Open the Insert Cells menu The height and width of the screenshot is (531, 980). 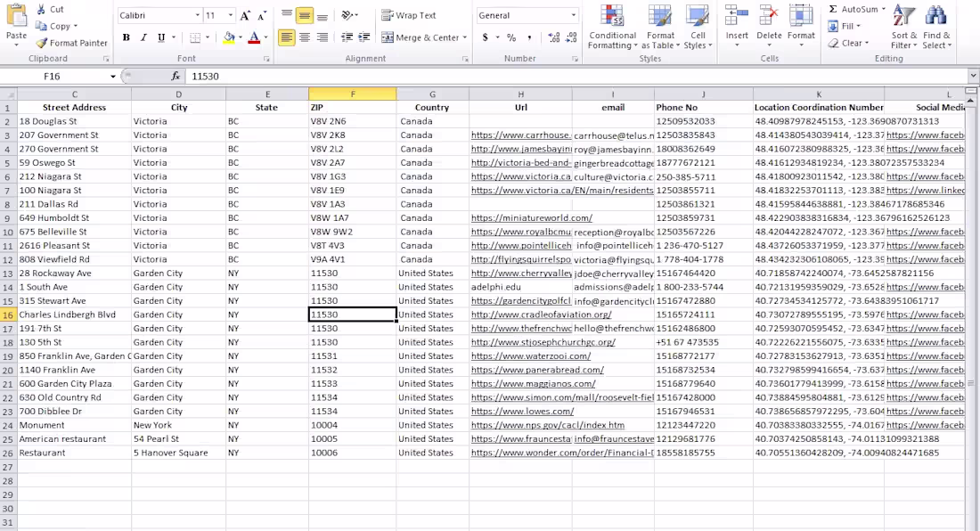[736, 22]
